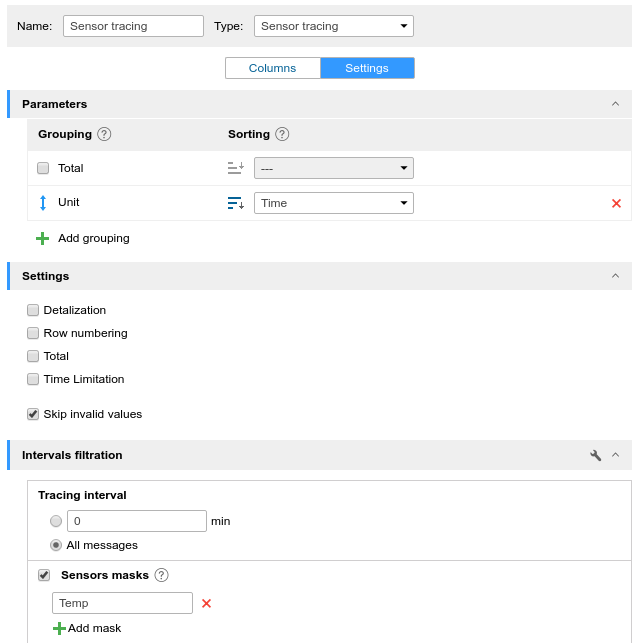Collapse the Parameters section
This screenshot has width=640, height=643.
coord(615,104)
